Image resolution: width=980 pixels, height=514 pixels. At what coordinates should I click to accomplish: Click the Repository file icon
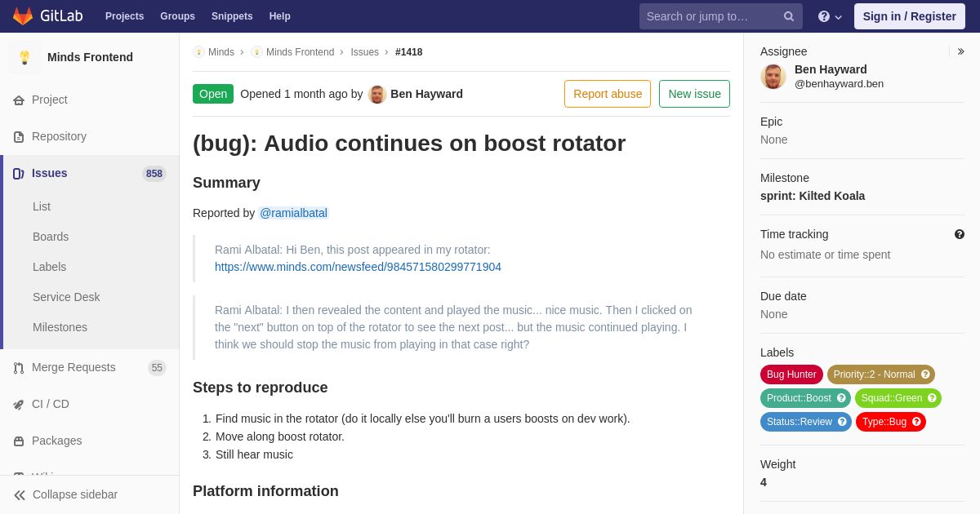click(x=19, y=137)
